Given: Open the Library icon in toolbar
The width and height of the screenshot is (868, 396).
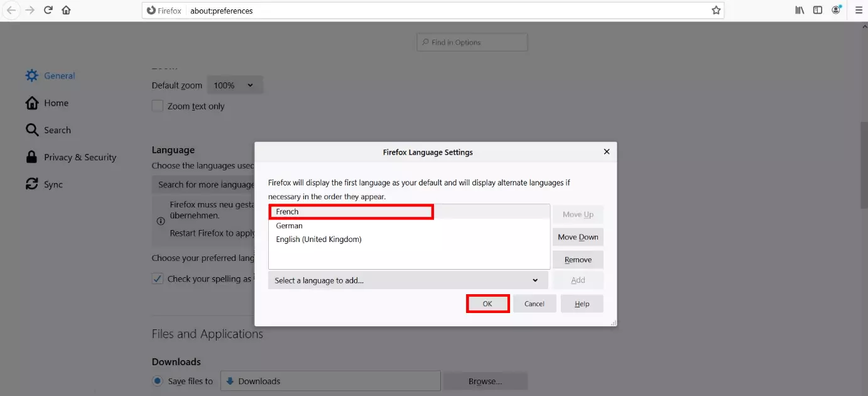Looking at the screenshot, I should (800, 10).
